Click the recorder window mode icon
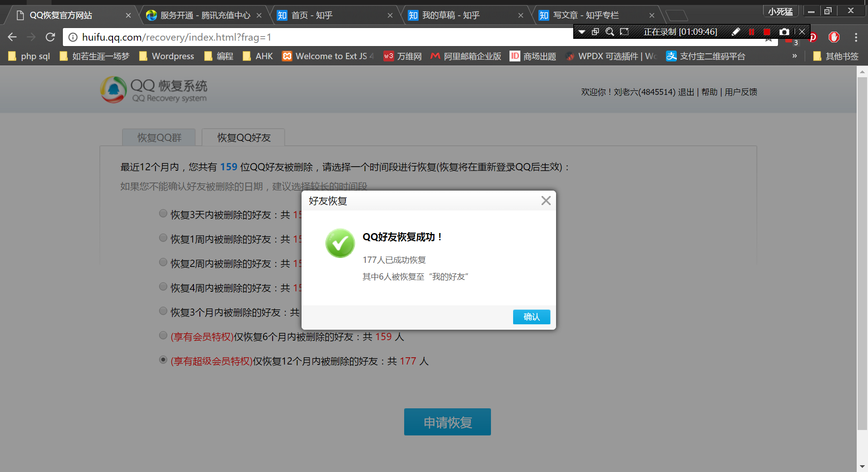The height and width of the screenshot is (472, 868). 595,32
